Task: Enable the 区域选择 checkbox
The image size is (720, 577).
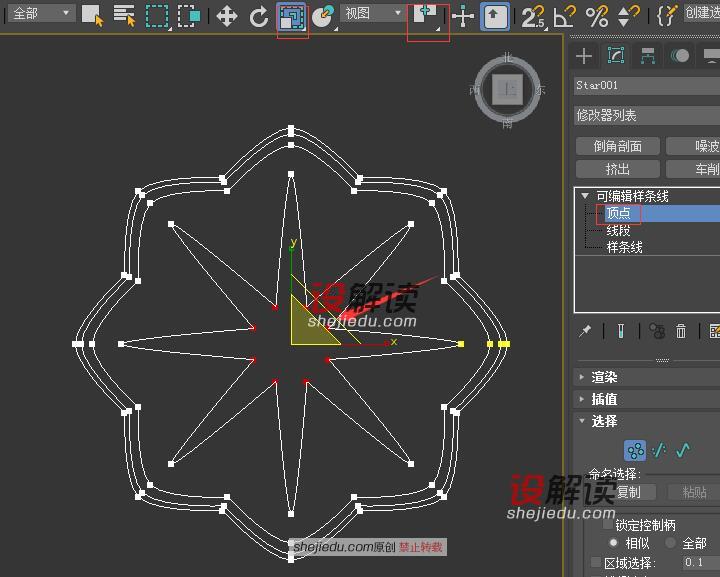Action: pos(596,562)
